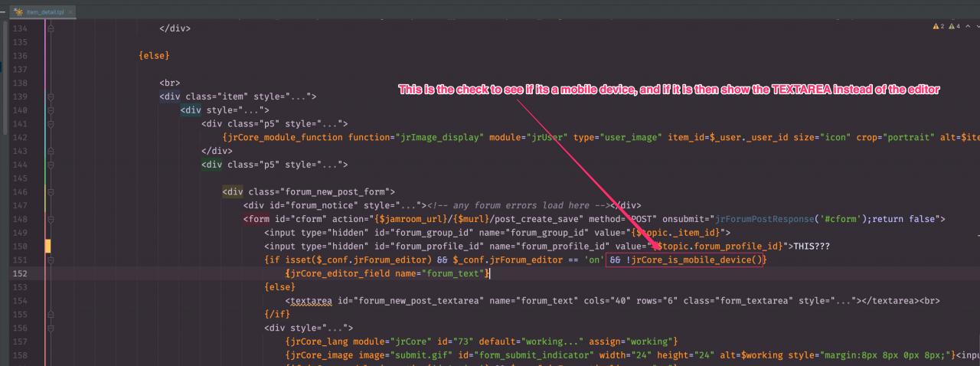Click the any forum errors load here comment

pyautogui.click(x=521, y=206)
